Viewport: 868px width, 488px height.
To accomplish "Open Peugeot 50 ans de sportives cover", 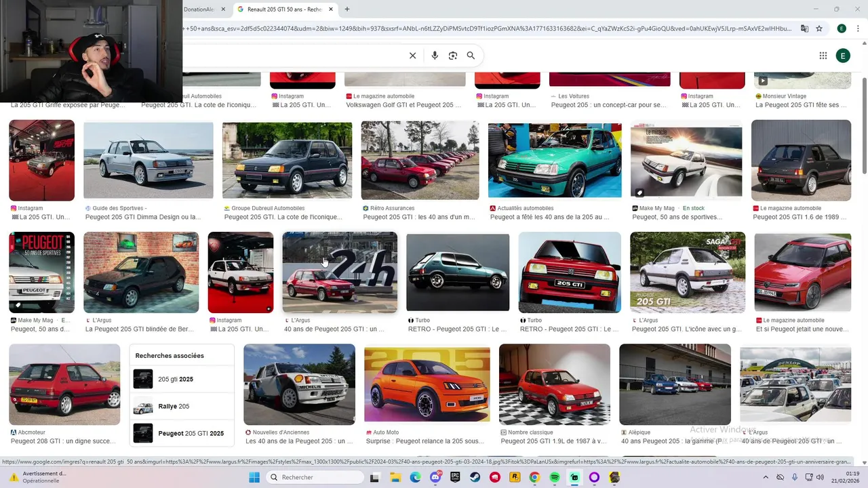I will pos(41,272).
